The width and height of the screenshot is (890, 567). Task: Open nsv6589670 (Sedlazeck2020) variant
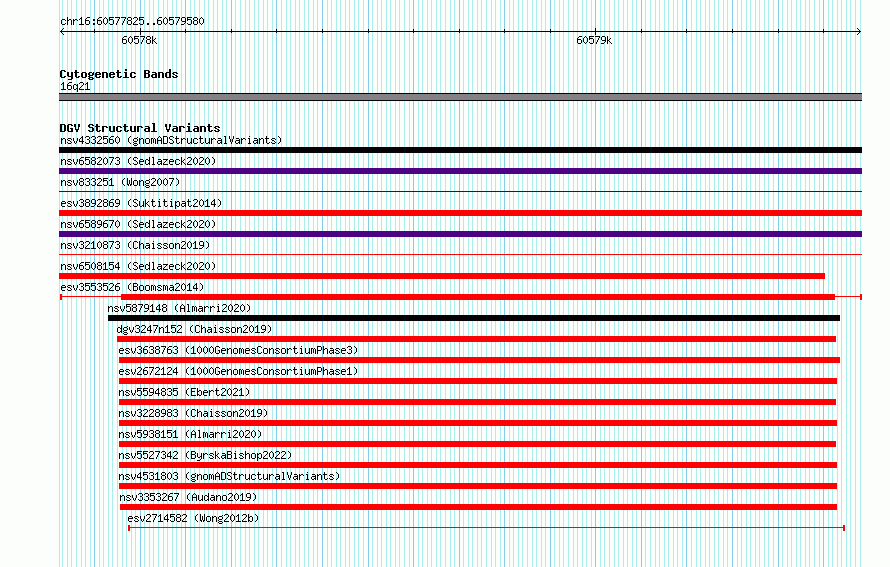[138, 224]
